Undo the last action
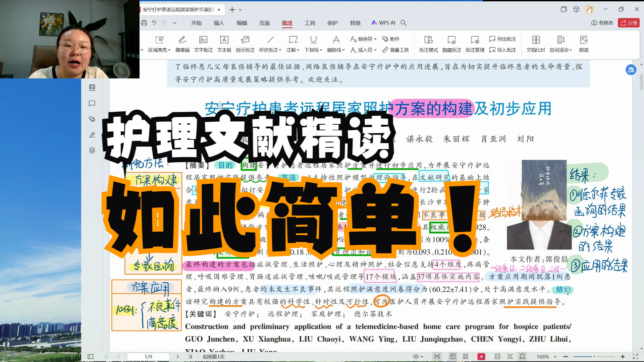 154,23
